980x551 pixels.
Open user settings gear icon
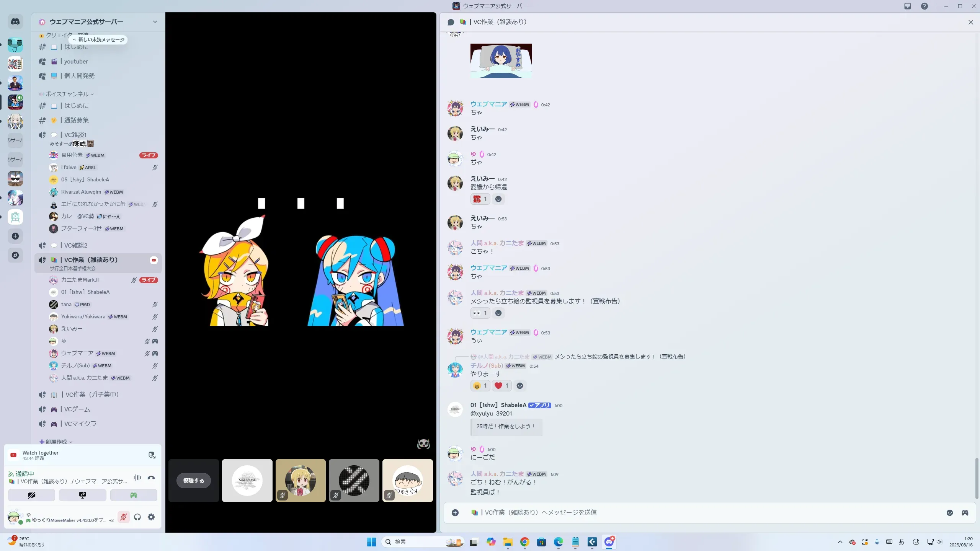pyautogui.click(x=151, y=517)
